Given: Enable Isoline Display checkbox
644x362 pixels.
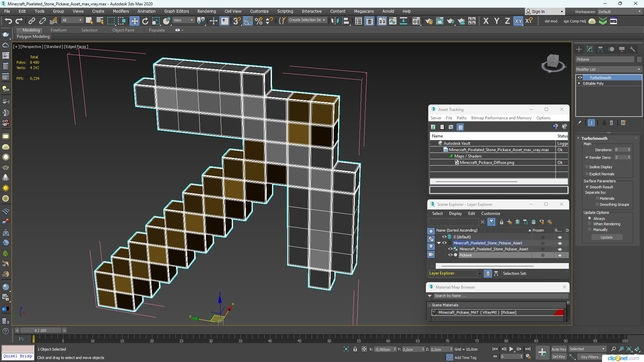Looking at the screenshot, I should (587, 167).
